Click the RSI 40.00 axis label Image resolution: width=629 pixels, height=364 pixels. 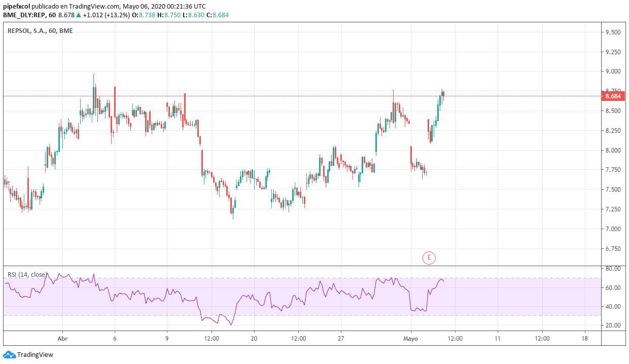(613, 307)
